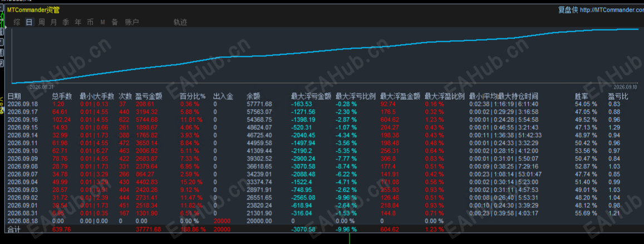Click lots value 102.24
Viewport: 644px width, 244px height.
(62, 119)
